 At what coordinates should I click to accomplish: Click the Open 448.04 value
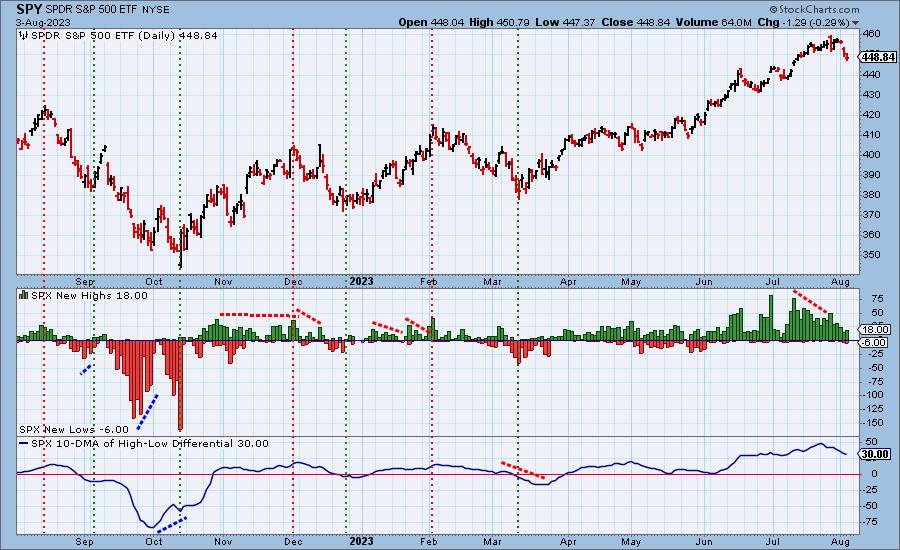(431, 22)
